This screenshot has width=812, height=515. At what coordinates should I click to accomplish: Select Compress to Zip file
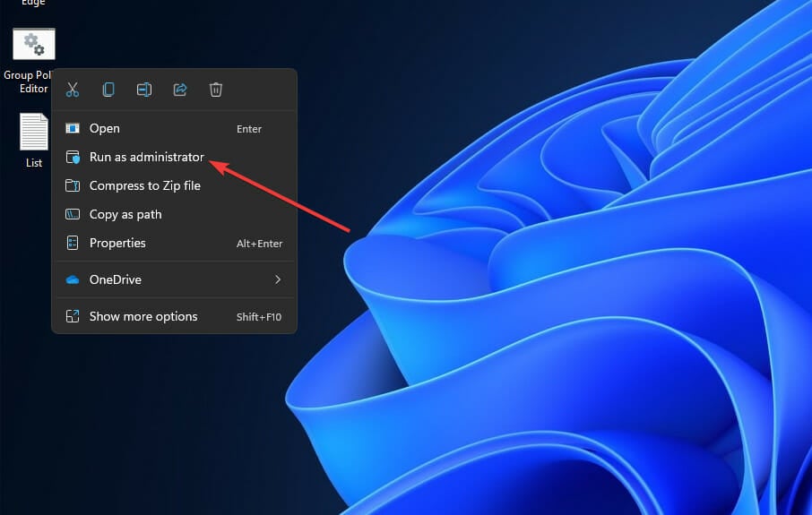tap(175, 185)
